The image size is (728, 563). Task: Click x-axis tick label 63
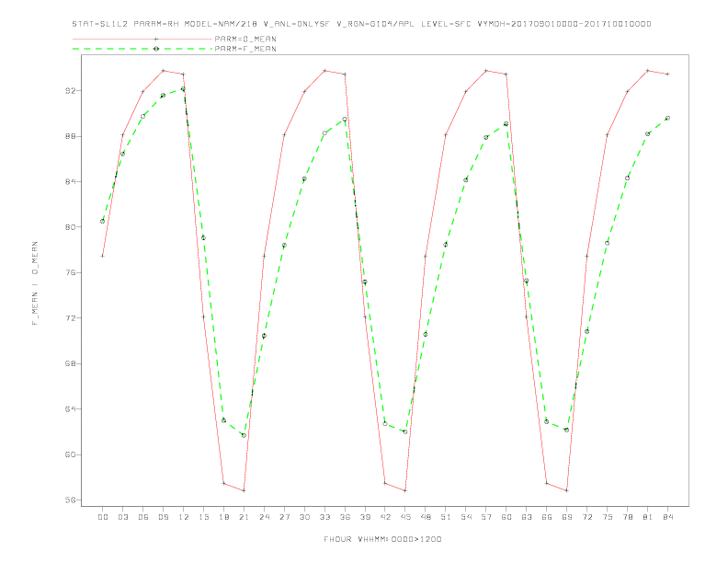(527, 517)
